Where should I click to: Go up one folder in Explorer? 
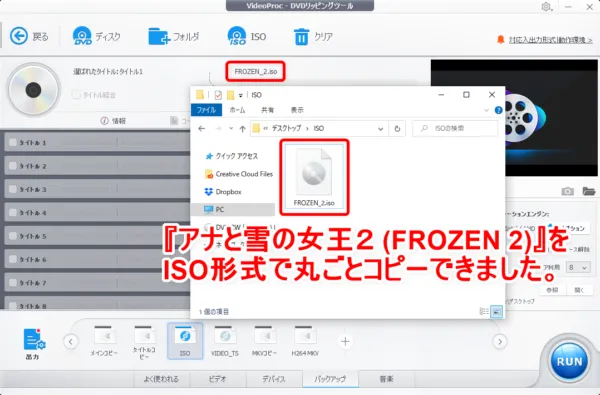click(x=242, y=129)
